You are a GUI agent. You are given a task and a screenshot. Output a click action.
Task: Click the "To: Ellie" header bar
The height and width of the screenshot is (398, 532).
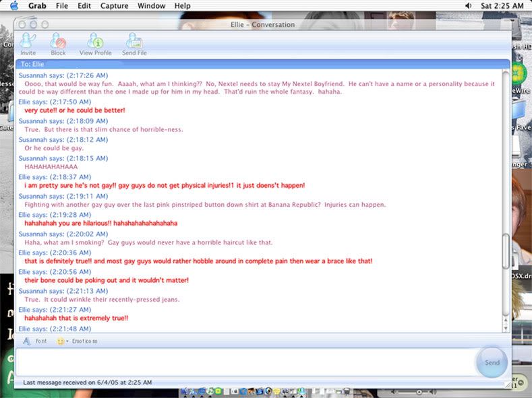pos(262,64)
